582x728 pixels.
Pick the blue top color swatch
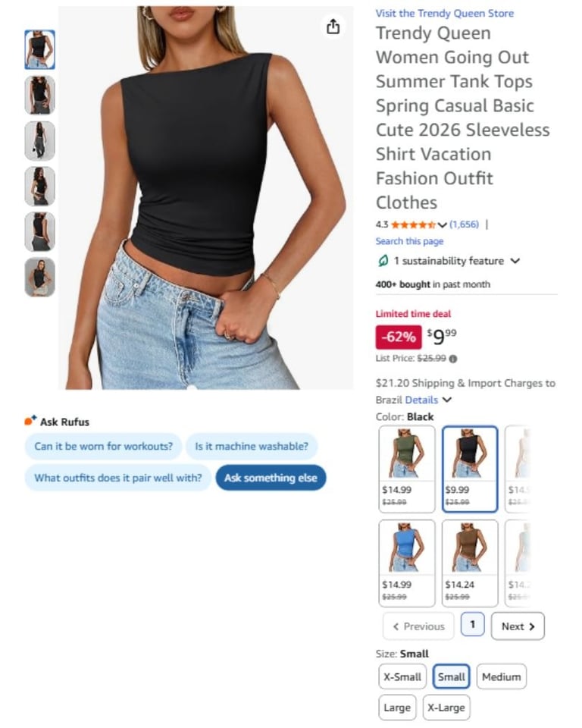click(407, 563)
